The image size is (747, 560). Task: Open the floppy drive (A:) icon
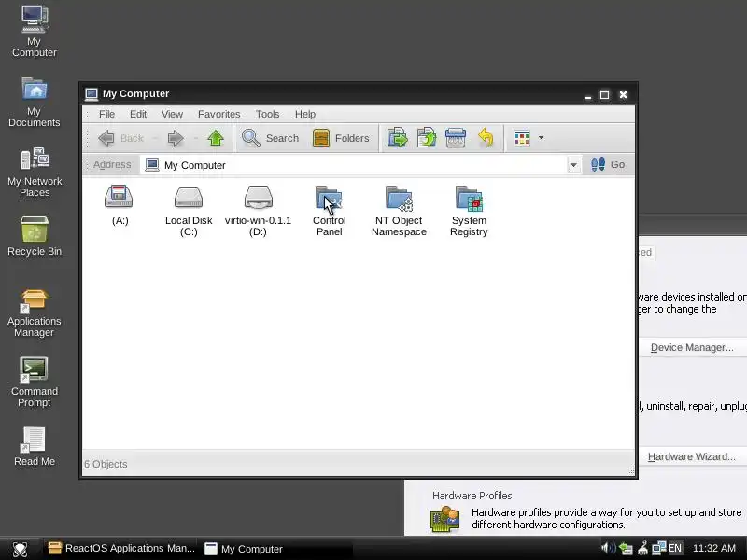[120, 205]
